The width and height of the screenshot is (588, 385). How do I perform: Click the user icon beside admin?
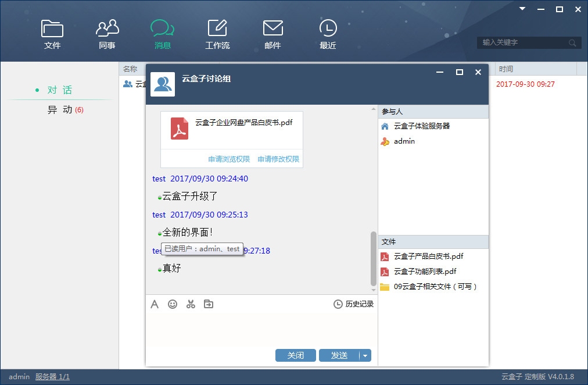tap(385, 141)
